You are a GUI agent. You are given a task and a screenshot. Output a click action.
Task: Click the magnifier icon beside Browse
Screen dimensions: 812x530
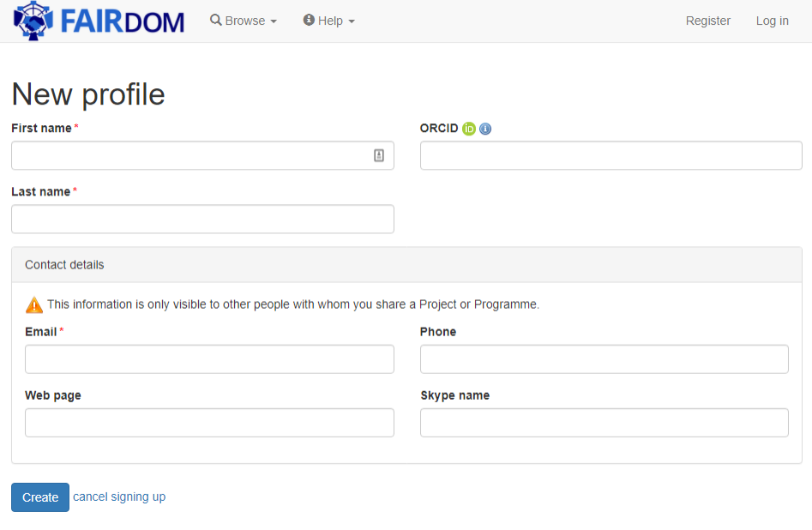[x=214, y=20]
